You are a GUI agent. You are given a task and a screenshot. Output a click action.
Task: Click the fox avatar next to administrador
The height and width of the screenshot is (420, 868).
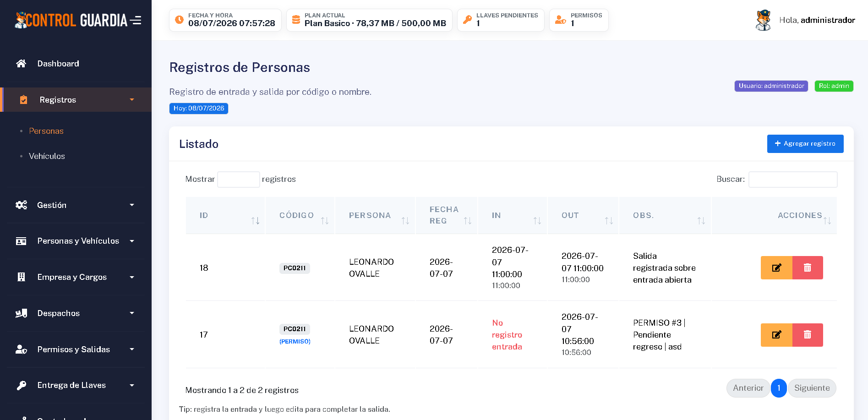coord(763,20)
